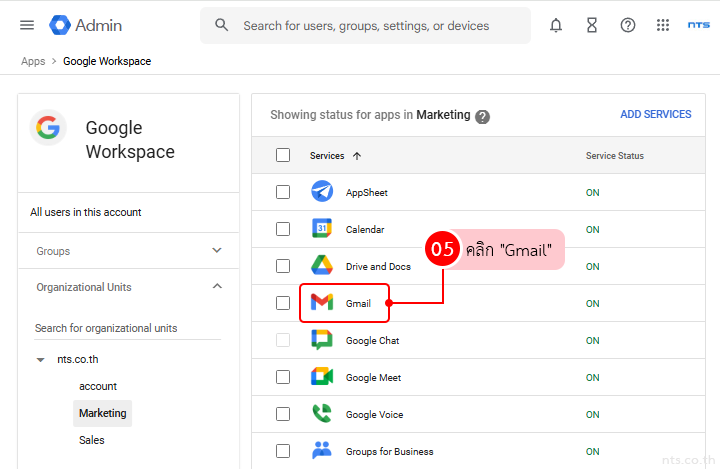
Task: Tick the Calendar row checkbox
Action: (283, 229)
